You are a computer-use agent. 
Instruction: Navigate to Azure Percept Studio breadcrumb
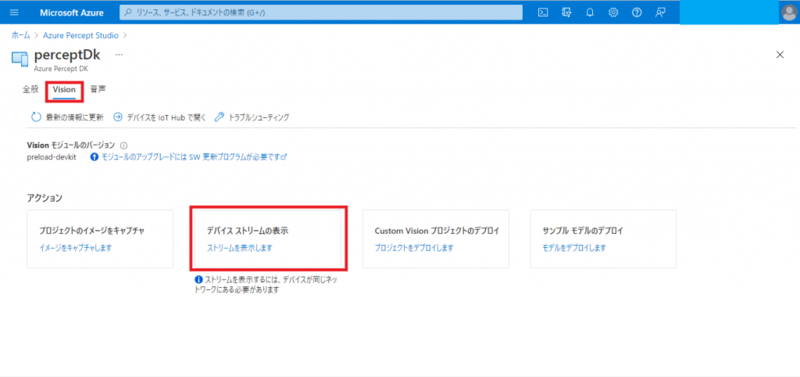coord(81,36)
